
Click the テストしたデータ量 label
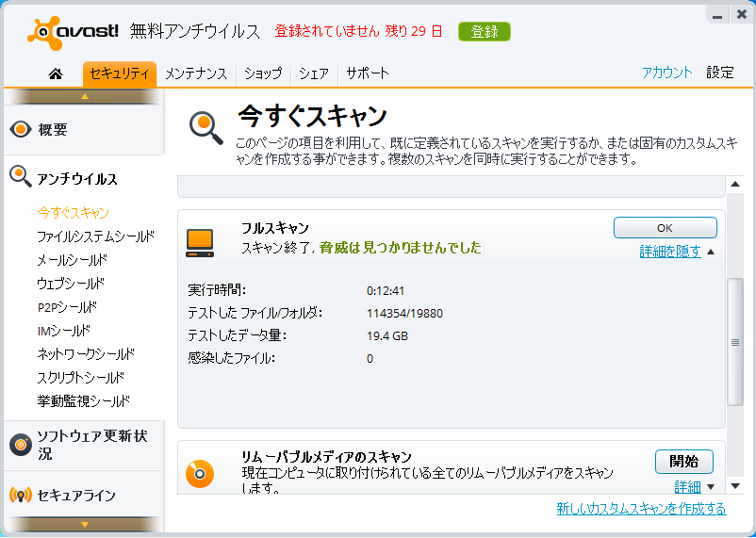(x=238, y=335)
